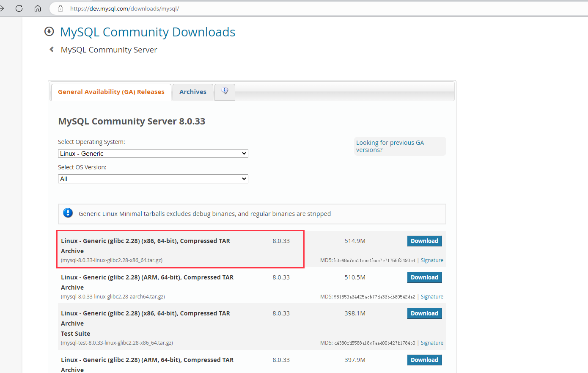Click the MD5 checksum starting with 981853e
Screen dimensions: 588x373
pos(375,297)
